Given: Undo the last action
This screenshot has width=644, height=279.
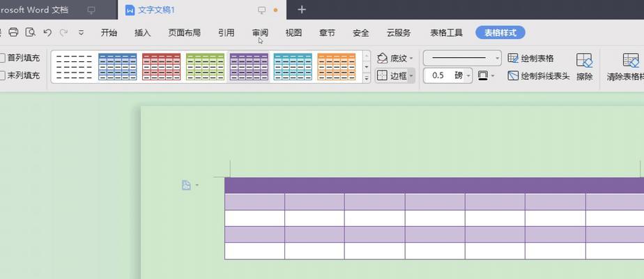Looking at the screenshot, I should pyautogui.click(x=47, y=33).
